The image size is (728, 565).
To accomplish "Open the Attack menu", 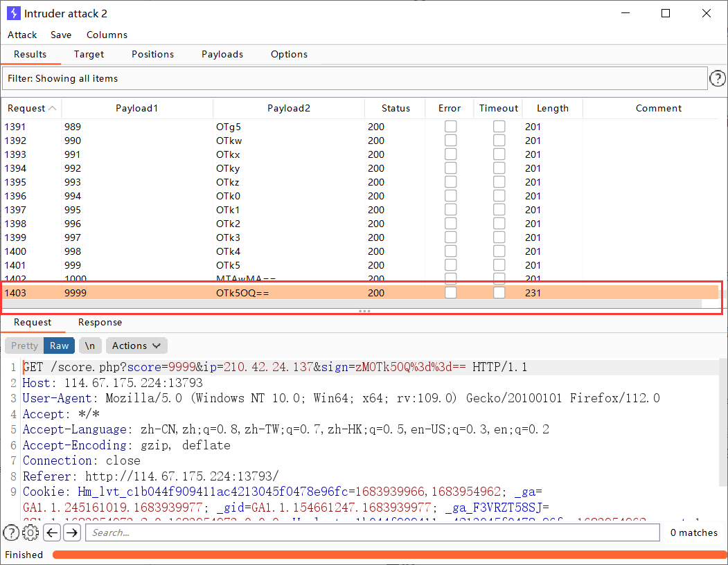I will tap(22, 35).
